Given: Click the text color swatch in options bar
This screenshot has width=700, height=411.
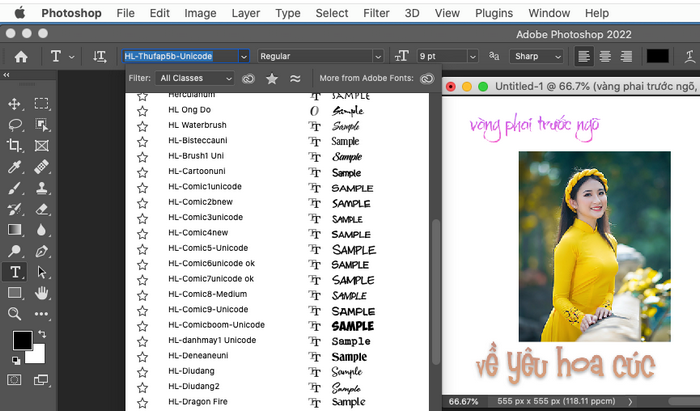Looking at the screenshot, I should tap(658, 56).
